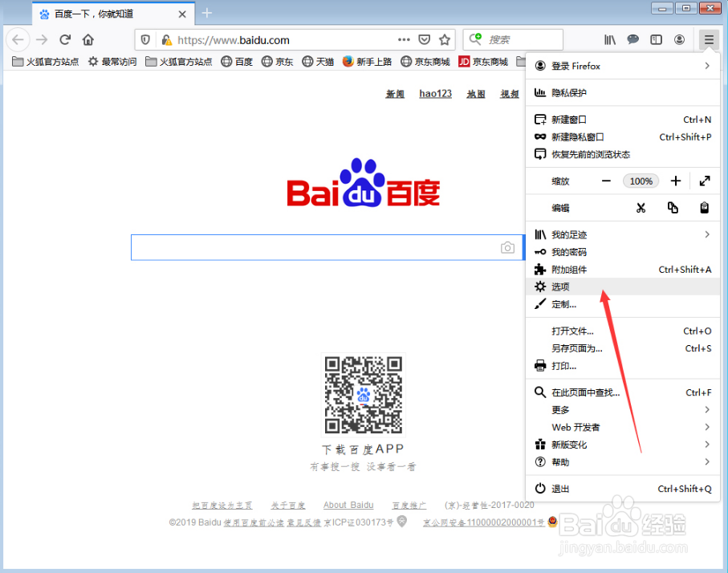The image size is (728, 573).
Task: Open 新手上路 Firefox bookmark
Action: coord(368,62)
